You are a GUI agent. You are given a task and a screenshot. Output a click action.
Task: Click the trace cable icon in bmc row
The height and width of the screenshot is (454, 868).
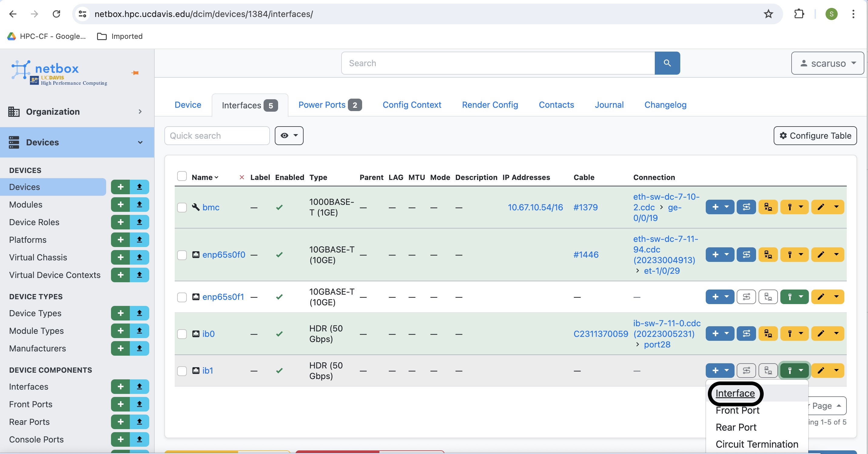[746, 207]
